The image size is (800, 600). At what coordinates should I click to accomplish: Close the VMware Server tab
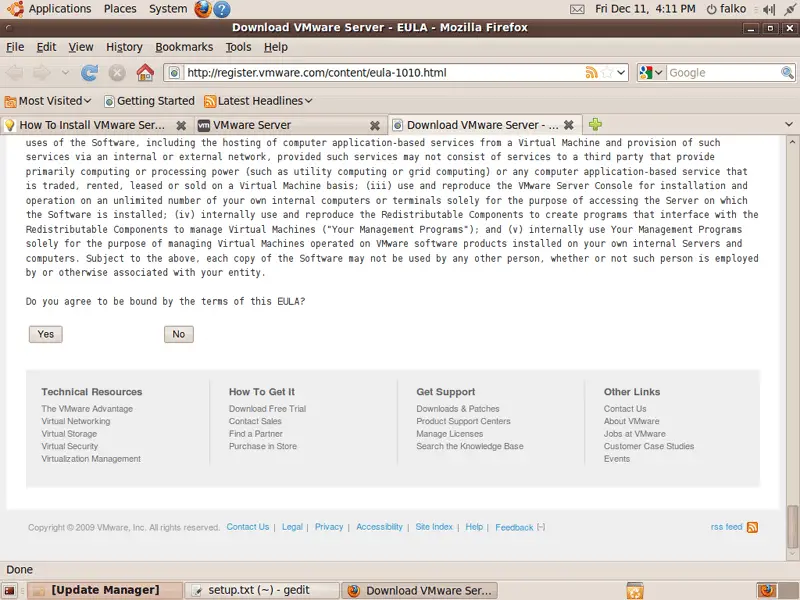[374, 125]
